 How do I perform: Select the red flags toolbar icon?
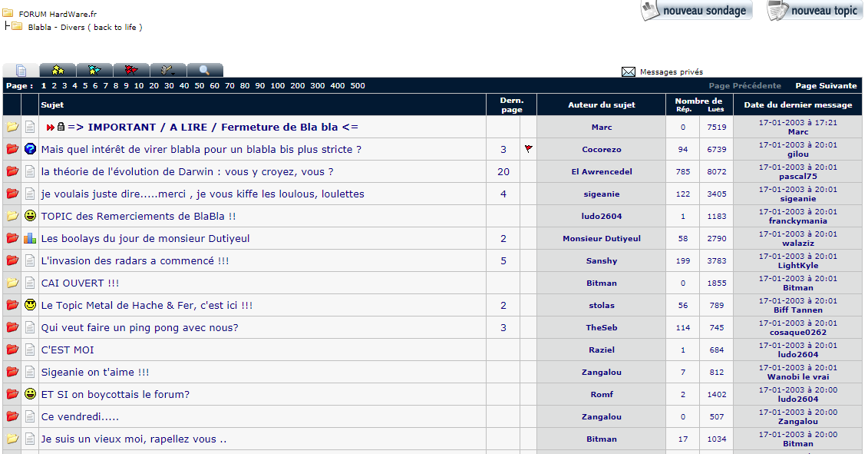[130, 69]
